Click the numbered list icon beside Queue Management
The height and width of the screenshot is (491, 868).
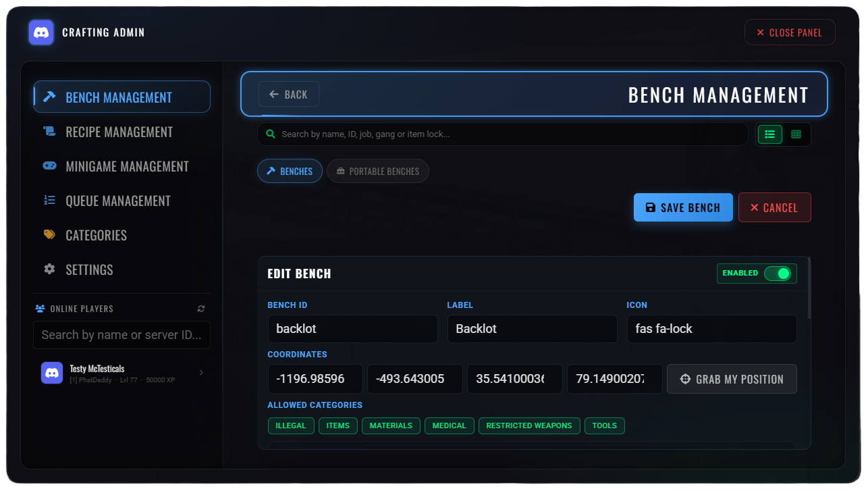coord(49,201)
